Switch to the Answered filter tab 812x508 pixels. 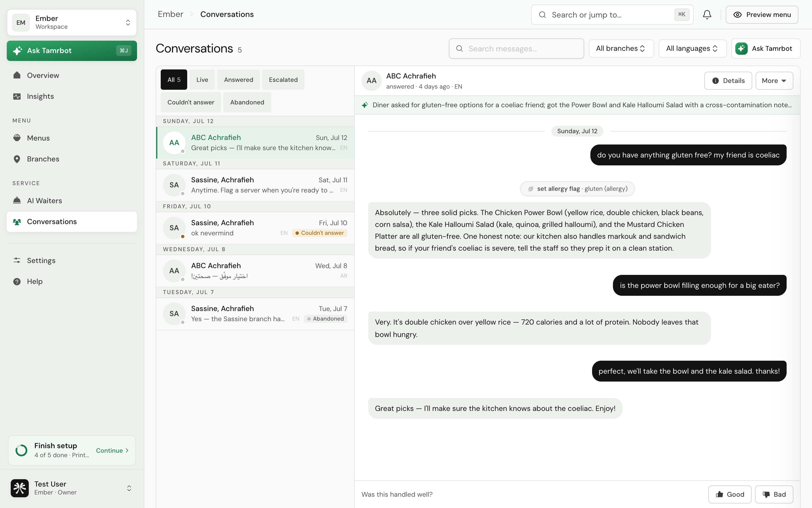pyautogui.click(x=239, y=80)
